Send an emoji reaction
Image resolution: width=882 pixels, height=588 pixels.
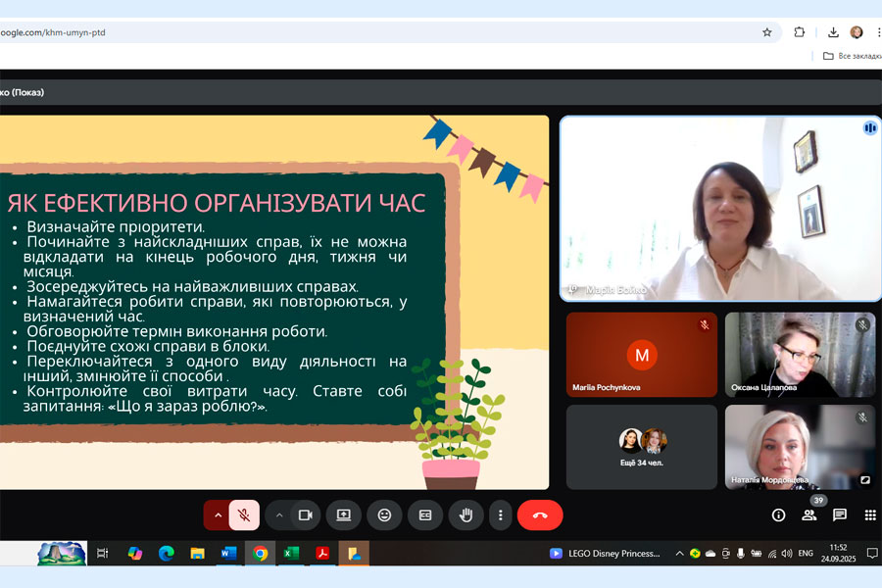pos(384,514)
